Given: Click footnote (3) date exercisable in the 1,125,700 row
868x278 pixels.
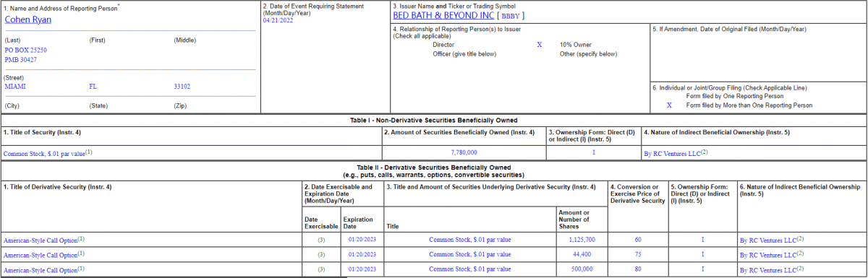Looking at the screenshot, I should pyautogui.click(x=321, y=240).
